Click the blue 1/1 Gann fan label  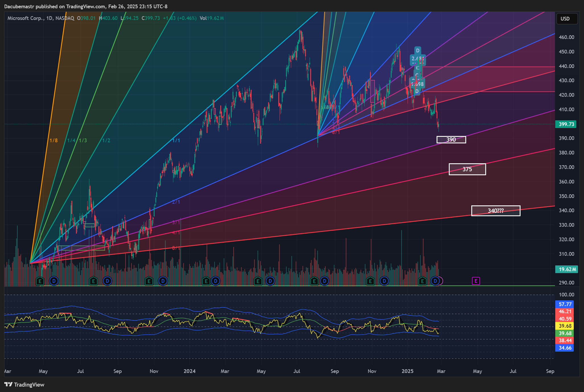[176, 141]
